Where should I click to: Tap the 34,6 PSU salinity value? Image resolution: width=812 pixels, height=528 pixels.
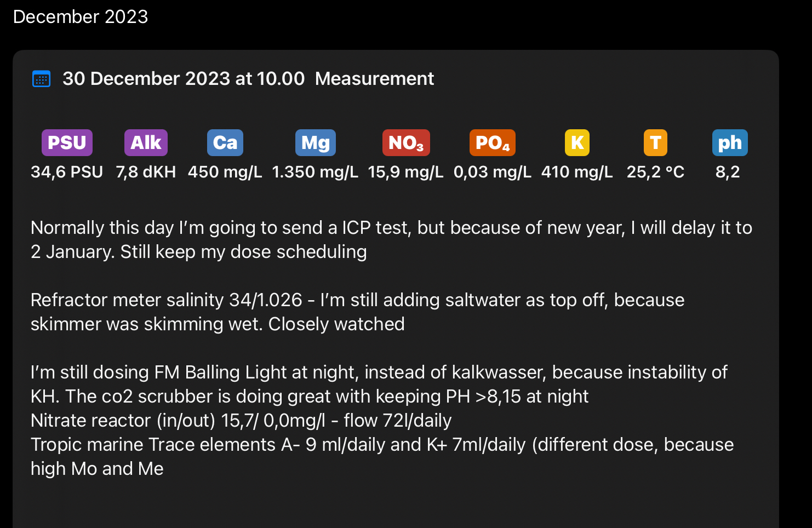coord(67,172)
